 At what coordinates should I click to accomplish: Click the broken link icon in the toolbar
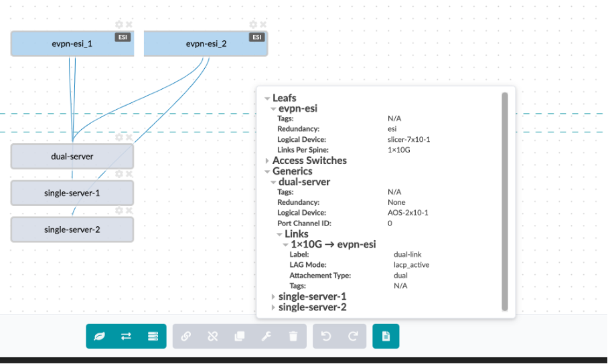click(213, 337)
